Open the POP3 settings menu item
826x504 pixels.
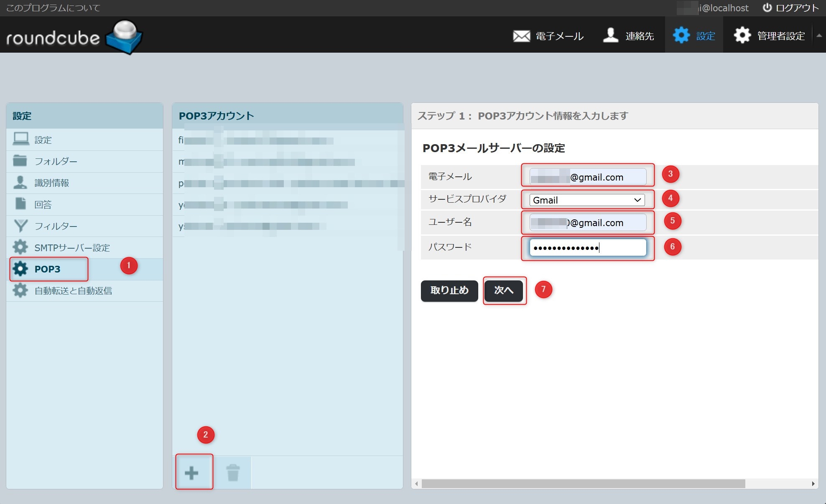pyautogui.click(x=48, y=269)
